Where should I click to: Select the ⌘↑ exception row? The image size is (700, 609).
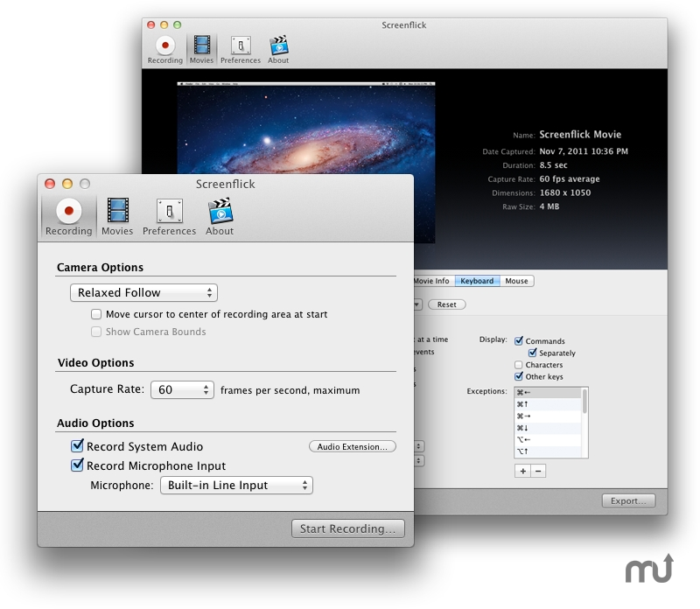point(548,404)
